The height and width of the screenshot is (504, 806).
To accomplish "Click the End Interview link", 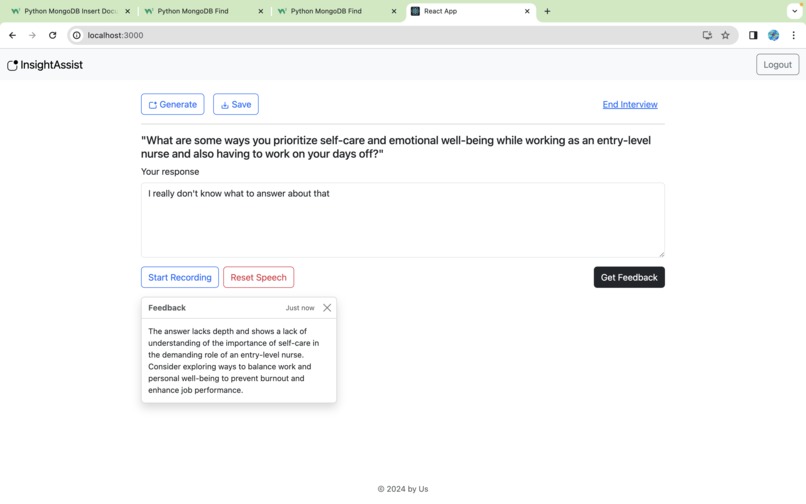I will 630,104.
